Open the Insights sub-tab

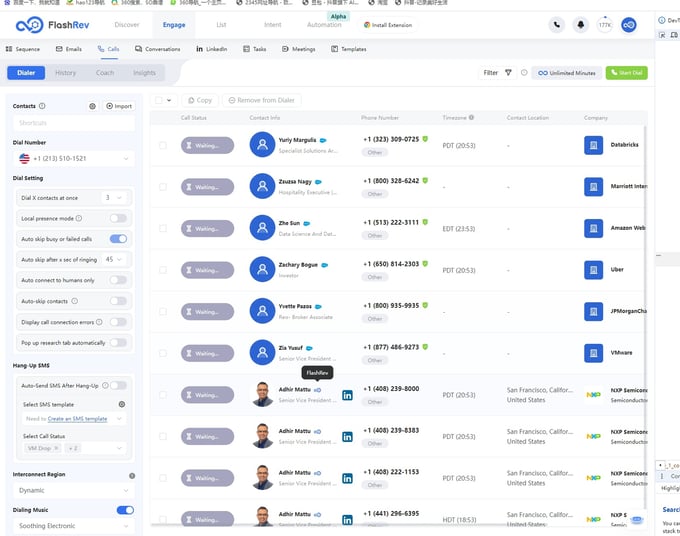pyautogui.click(x=144, y=72)
